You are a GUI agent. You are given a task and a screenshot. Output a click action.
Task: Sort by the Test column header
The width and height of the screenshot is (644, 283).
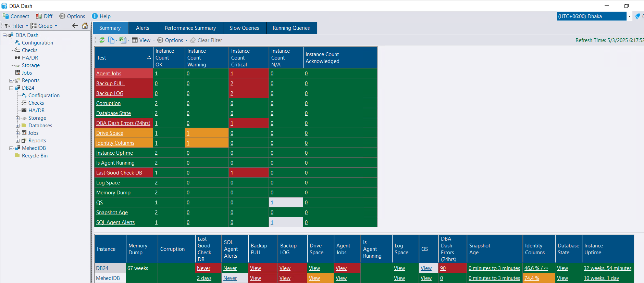tap(124, 57)
